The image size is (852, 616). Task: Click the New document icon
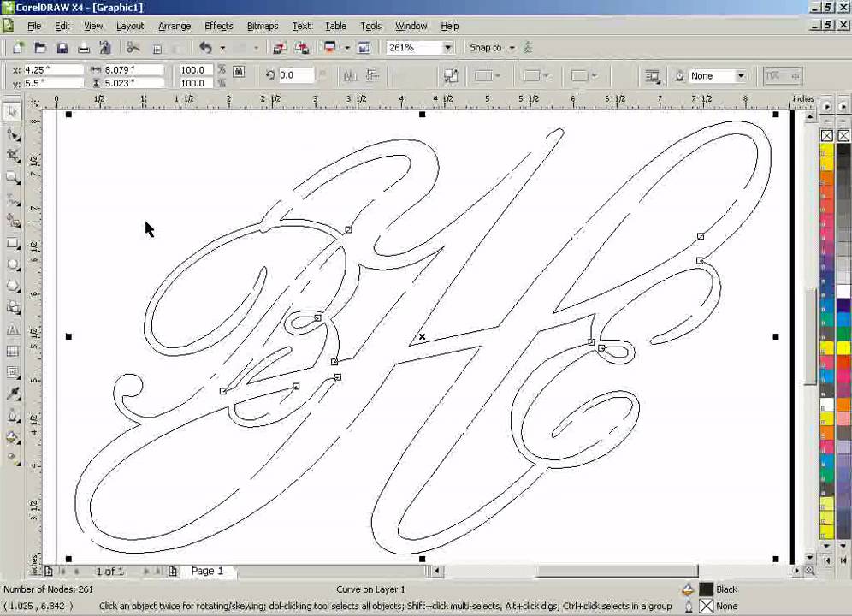tap(19, 48)
